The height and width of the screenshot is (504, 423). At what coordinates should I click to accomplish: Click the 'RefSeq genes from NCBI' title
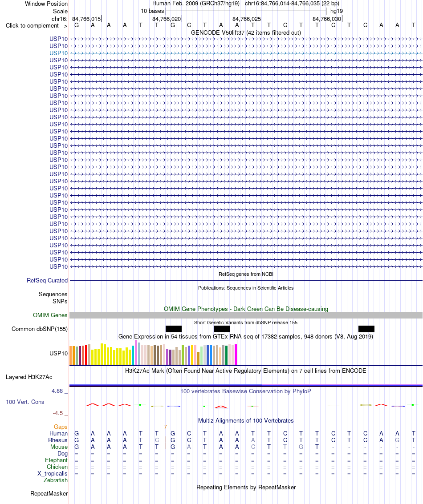click(x=246, y=274)
